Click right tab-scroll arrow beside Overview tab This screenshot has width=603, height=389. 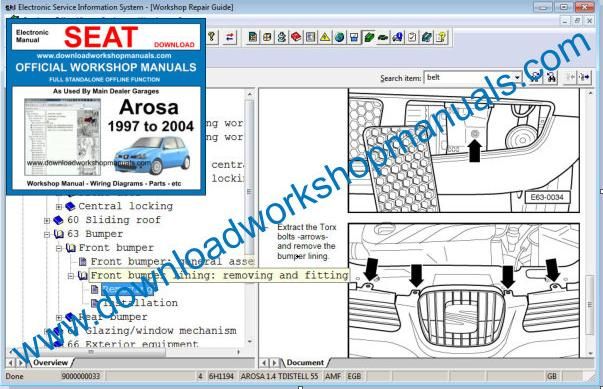point(21,362)
